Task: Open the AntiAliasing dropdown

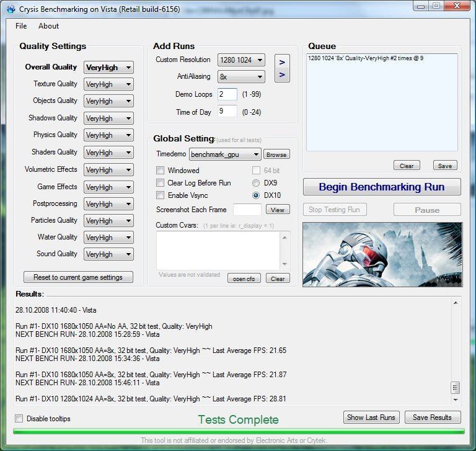Action: [x=241, y=76]
